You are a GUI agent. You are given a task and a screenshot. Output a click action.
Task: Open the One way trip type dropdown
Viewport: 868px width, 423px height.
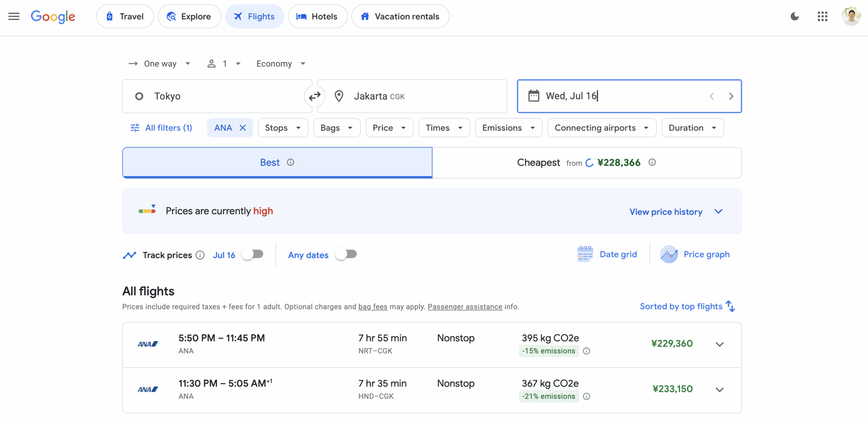(x=159, y=64)
